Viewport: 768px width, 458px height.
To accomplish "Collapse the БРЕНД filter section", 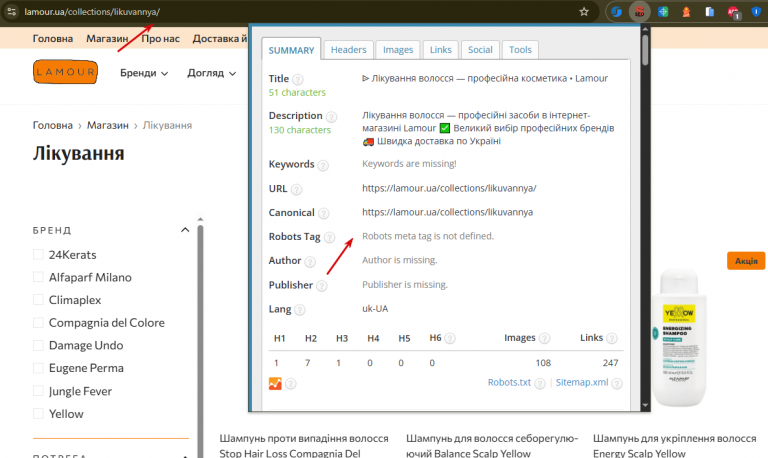I will (x=185, y=230).
